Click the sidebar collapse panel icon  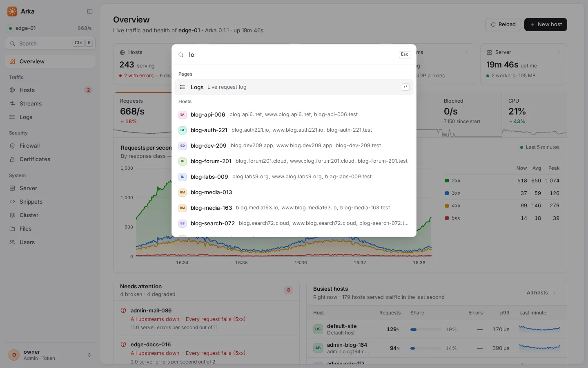click(90, 11)
